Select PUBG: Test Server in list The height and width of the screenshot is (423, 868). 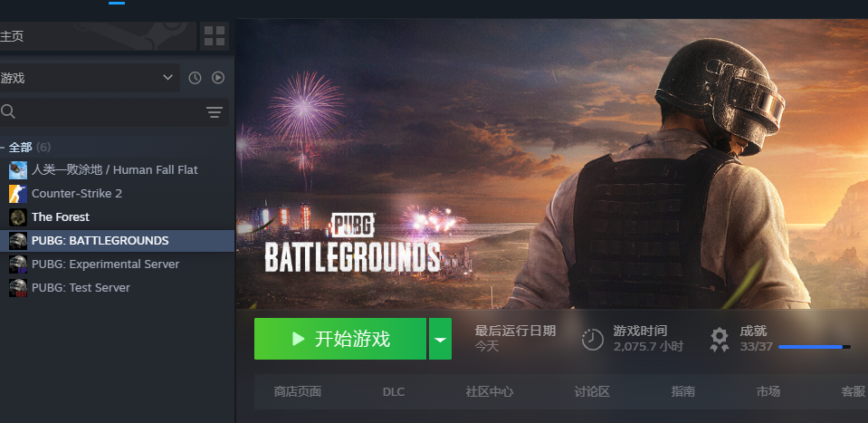point(117,288)
